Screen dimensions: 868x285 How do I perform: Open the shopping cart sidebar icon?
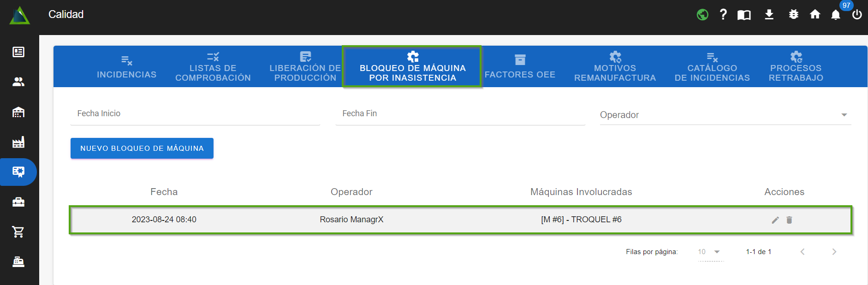[18, 232]
